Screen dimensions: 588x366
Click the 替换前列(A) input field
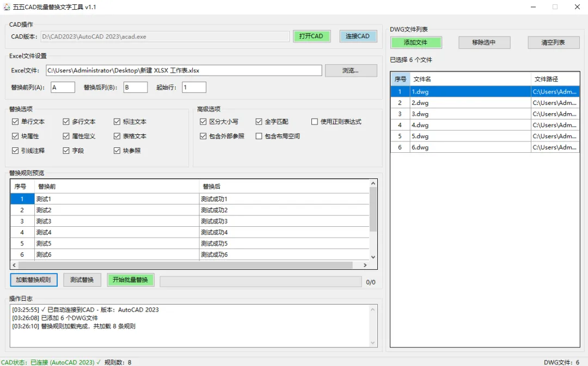point(63,88)
